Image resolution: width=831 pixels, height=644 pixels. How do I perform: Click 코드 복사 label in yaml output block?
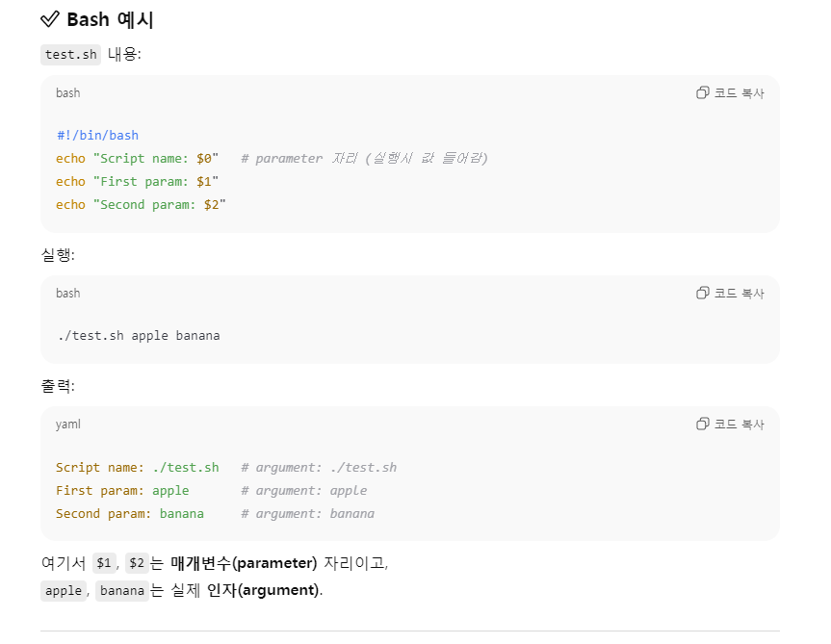click(739, 425)
